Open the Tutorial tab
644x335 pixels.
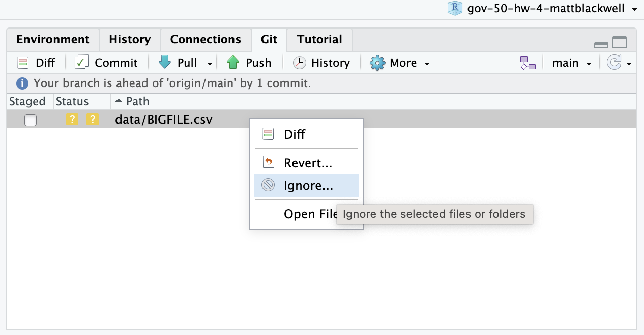[x=319, y=39]
